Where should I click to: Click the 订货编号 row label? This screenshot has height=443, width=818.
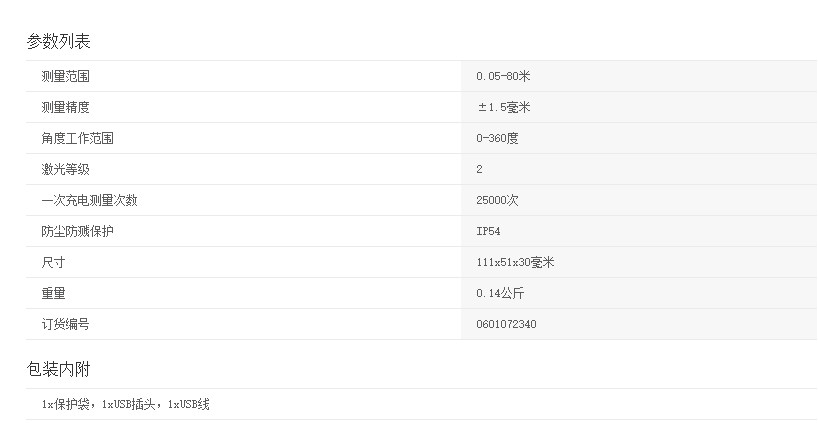(x=65, y=324)
